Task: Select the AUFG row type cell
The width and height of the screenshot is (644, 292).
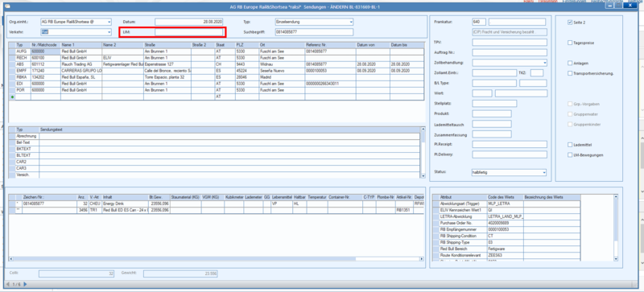Action: [x=23, y=51]
